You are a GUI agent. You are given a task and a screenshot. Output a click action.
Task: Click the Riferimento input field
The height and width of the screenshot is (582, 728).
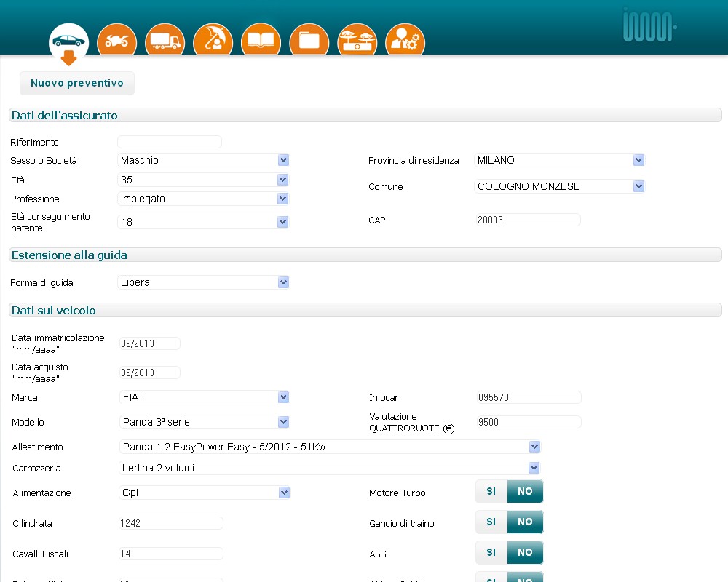[170, 142]
